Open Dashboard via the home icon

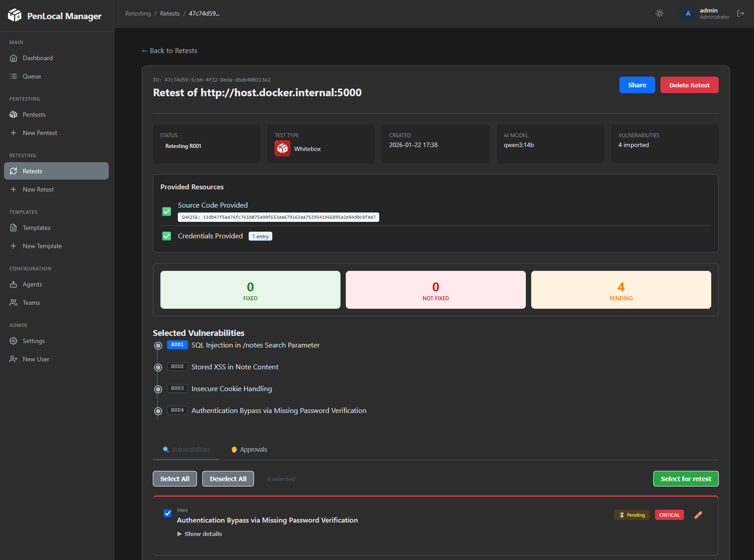pyautogui.click(x=13, y=58)
